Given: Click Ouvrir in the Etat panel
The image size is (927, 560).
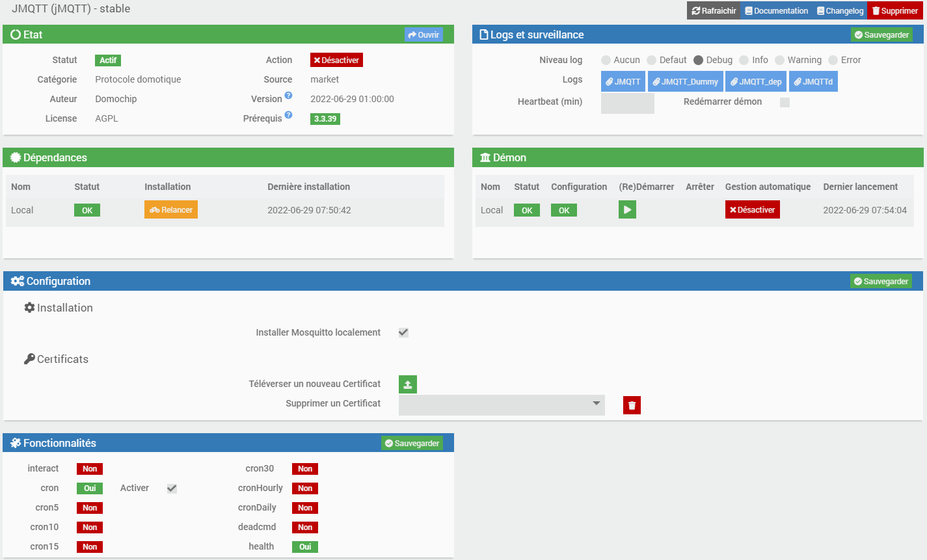Looking at the screenshot, I should pyautogui.click(x=423, y=34).
